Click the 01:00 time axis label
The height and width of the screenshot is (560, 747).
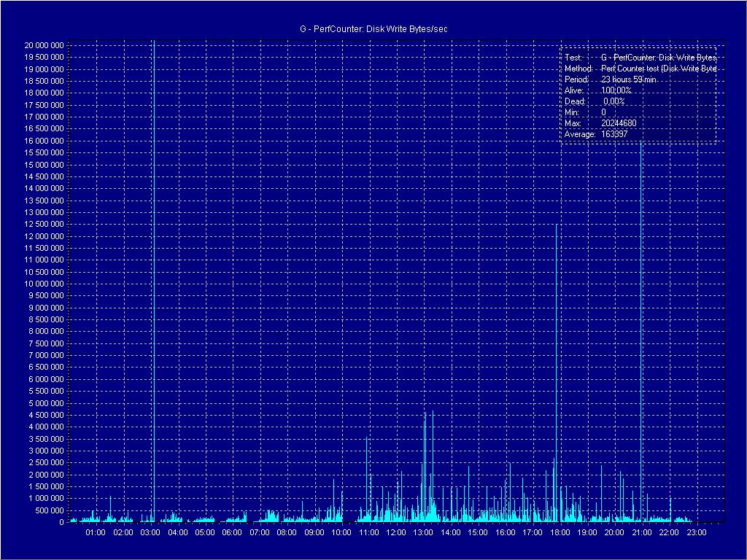95,533
